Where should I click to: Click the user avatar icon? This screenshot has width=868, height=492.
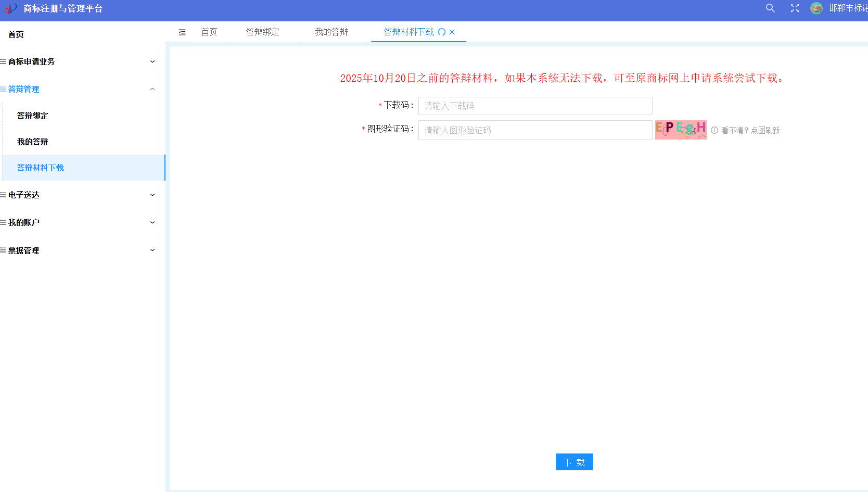[x=816, y=8]
